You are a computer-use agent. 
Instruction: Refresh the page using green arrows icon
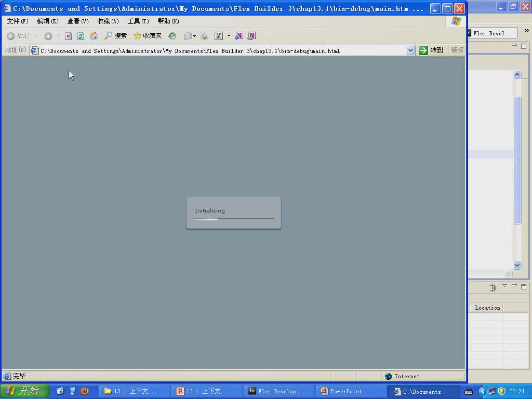tap(81, 36)
